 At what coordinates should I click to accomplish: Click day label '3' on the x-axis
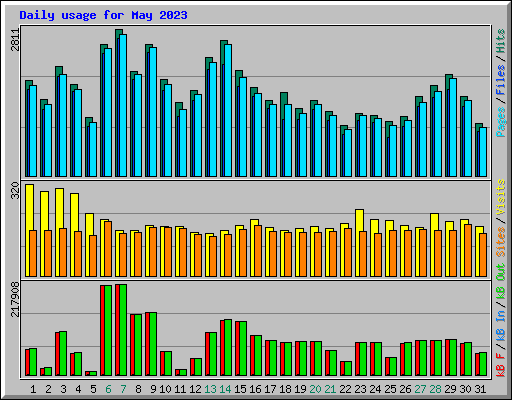(63, 389)
